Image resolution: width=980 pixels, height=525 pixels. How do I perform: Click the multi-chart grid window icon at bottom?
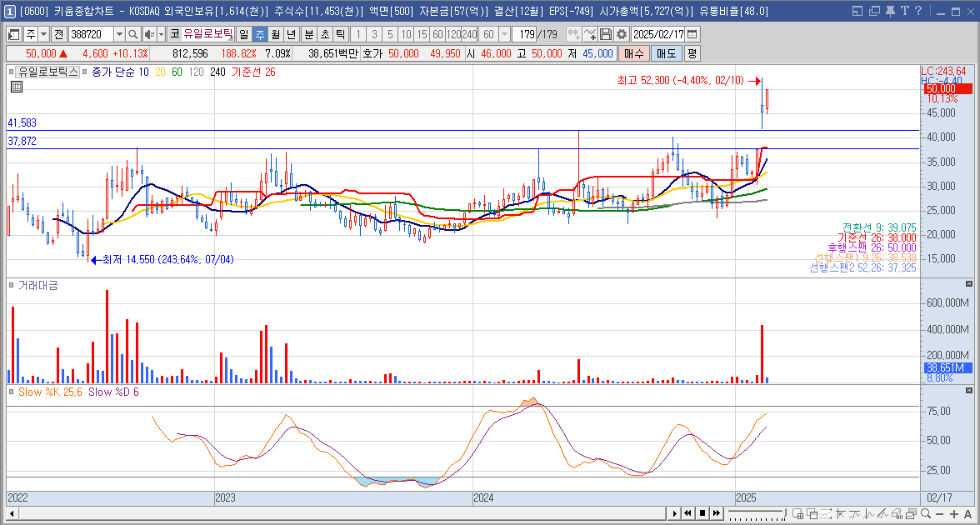tap(797, 513)
